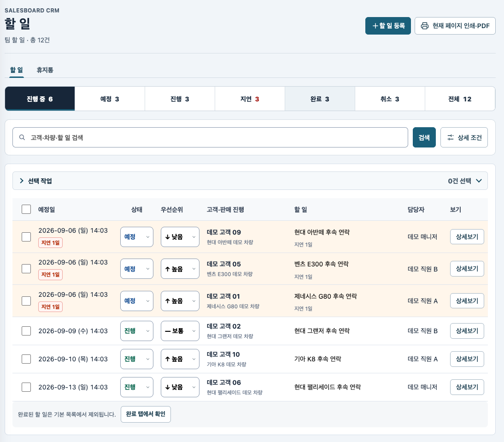This screenshot has height=442, width=504.
Task: Click the magnifier icon in search field
Action: coord(22,137)
